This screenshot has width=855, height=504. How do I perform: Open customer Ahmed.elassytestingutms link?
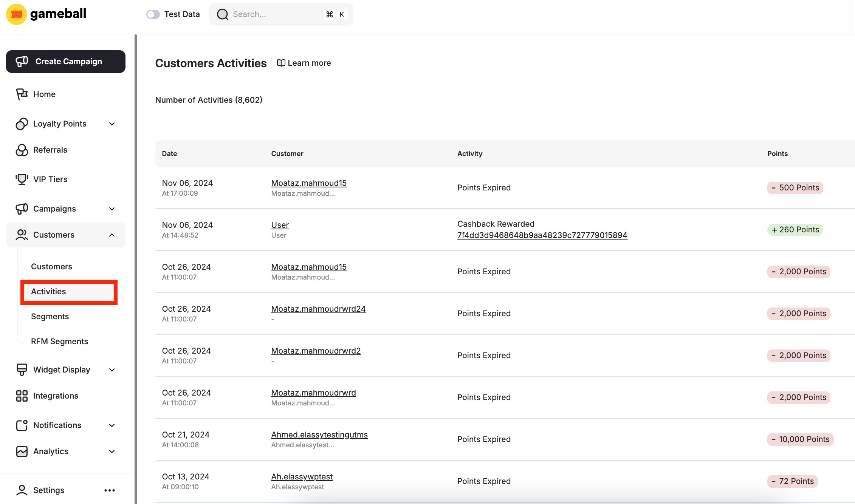coord(319,434)
